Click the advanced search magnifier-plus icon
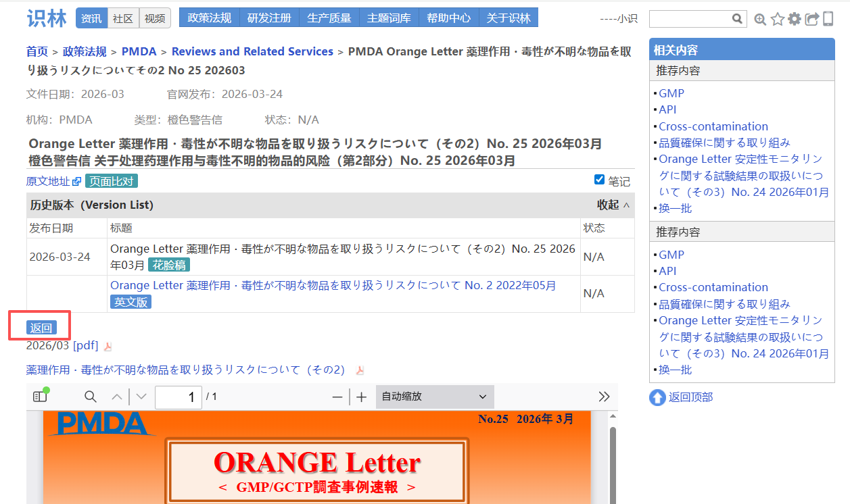This screenshot has width=850, height=504. [x=760, y=20]
